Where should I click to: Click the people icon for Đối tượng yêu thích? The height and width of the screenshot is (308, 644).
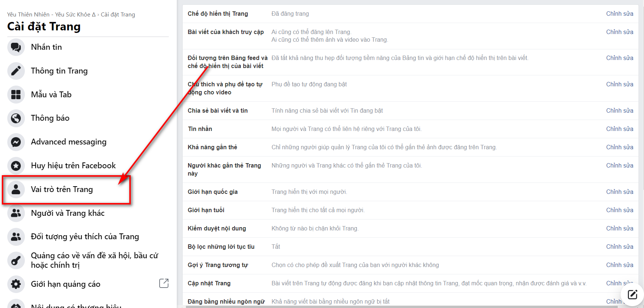point(16,237)
